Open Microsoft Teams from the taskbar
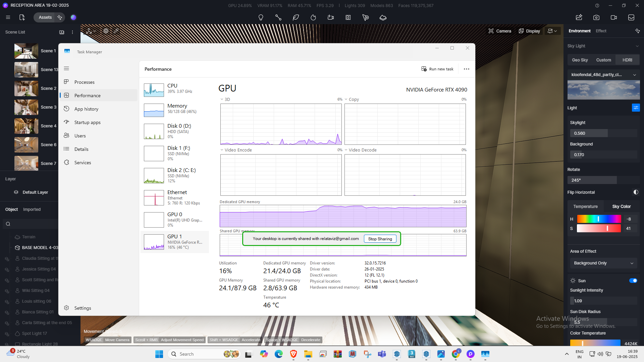This screenshot has width=644, height=362. point(382,354)
